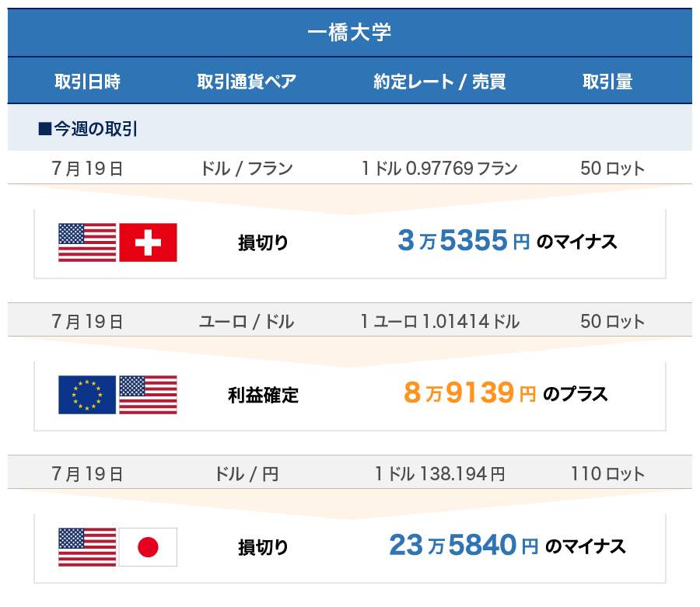This screenshot has height=607, width=700.
Task: Select the 約定レート / 売買 column header
Action: click(x=439, y=82)
